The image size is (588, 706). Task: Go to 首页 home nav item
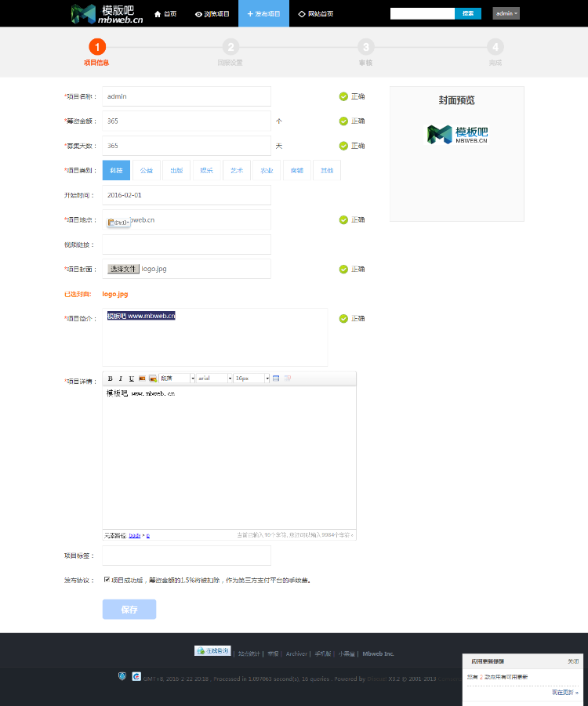[165, 14]
